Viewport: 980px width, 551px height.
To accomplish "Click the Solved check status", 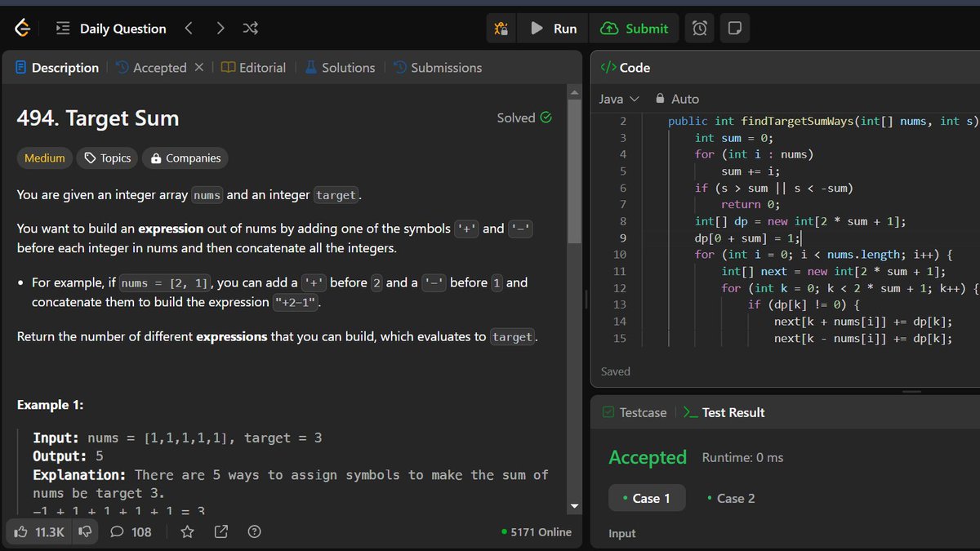I will (524, 118).
